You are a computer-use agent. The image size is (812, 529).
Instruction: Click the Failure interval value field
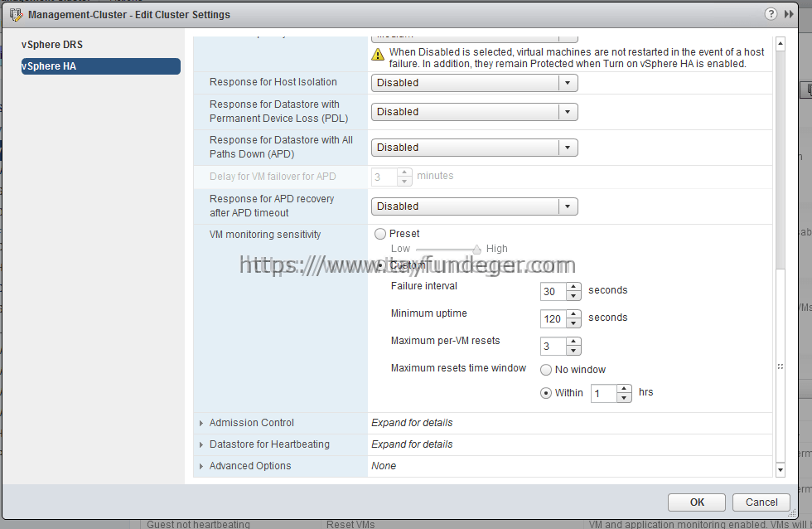553,292
